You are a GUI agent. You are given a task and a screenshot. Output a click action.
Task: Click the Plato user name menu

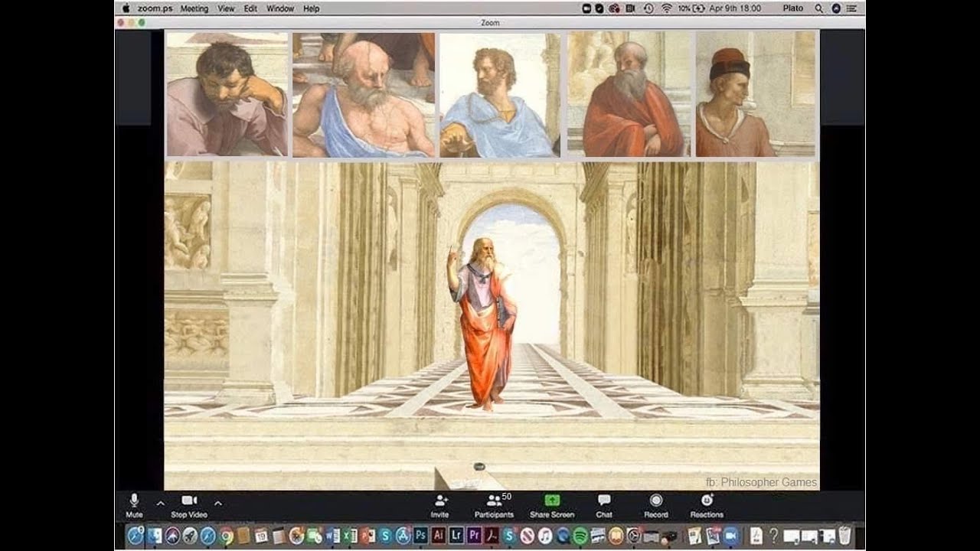pos(793,8)
